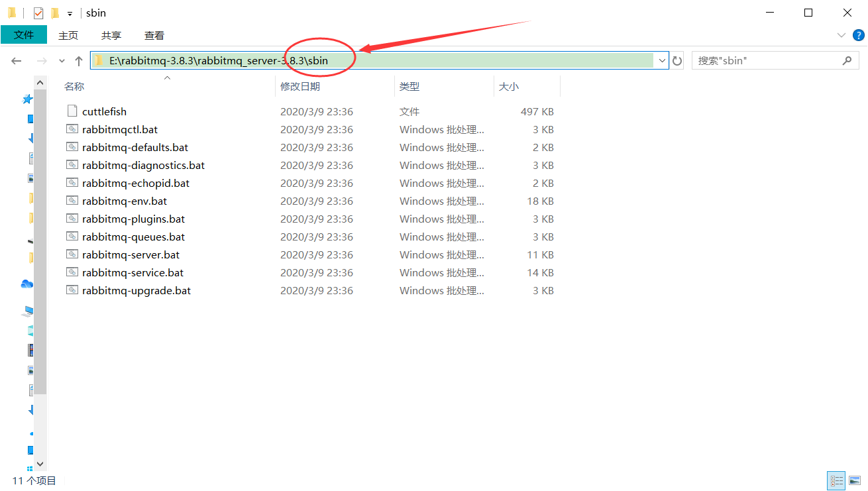868x491 pixels.
Task: Click the 文件 type cell of cuttlefish
Action: 409,111
